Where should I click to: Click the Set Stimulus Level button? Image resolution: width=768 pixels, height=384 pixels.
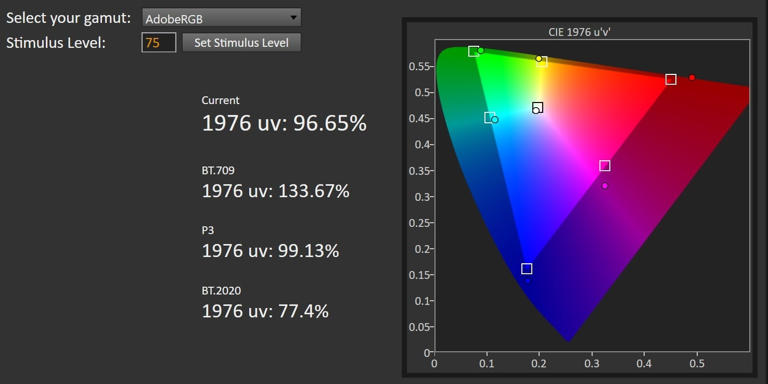[x=241, y=43]
